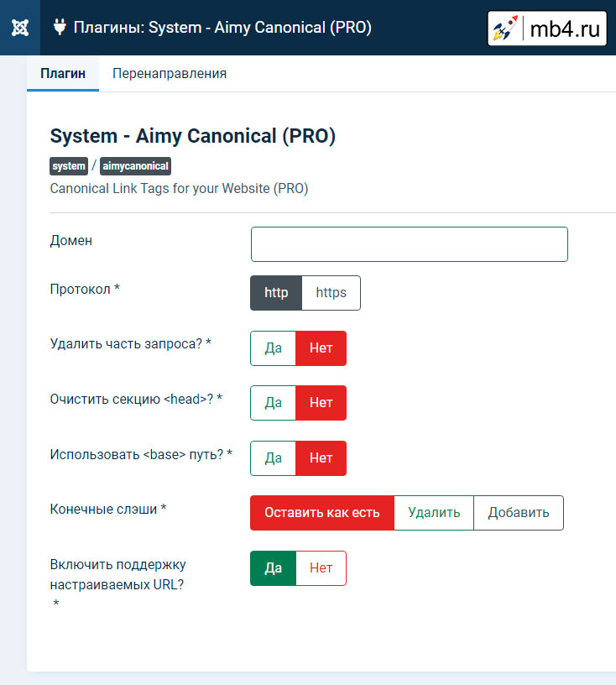Enable custom URL support with Да

pyautogui.click(x=273, y=568)
